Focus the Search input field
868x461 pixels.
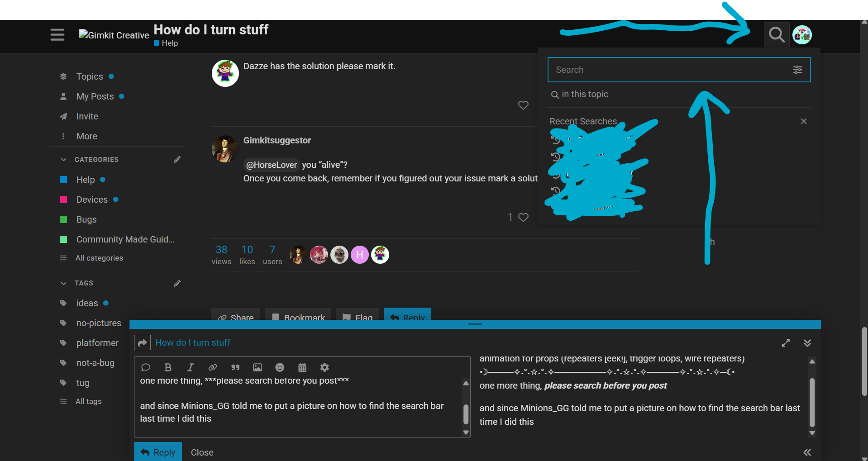click(670, 70)
